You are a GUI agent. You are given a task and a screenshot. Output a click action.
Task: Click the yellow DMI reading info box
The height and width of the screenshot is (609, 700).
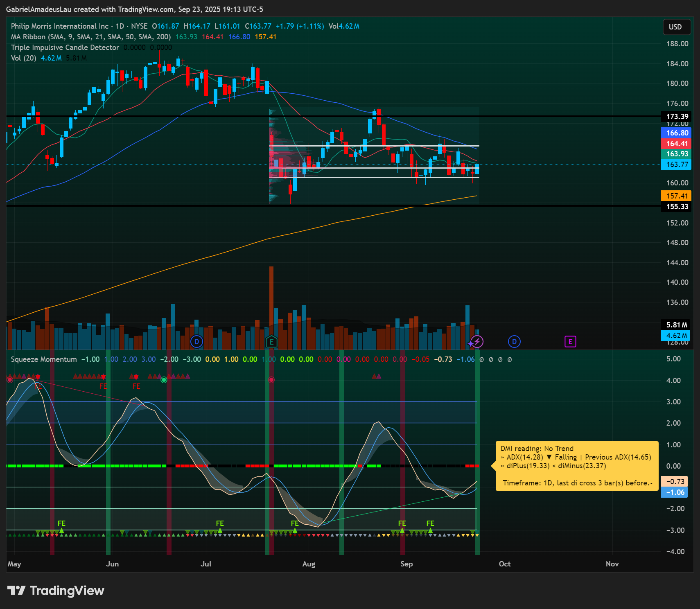coord(577,466)
